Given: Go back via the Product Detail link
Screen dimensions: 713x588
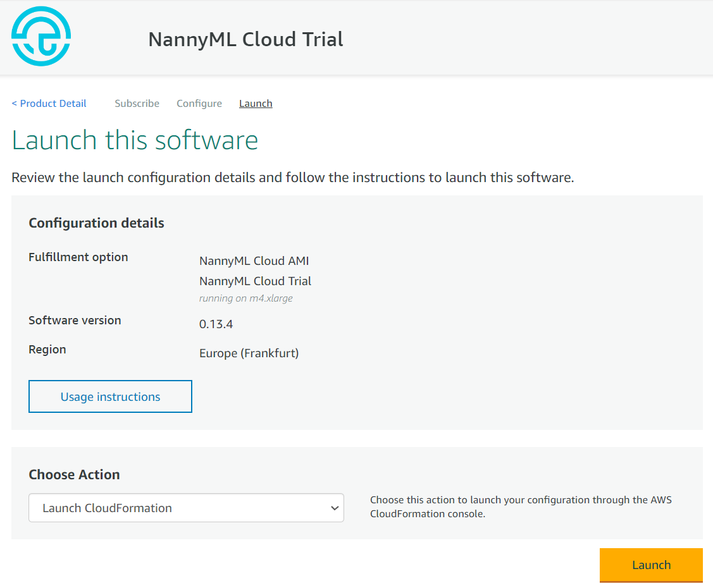Looking at the screenshot, I should [x=49, y=104].
